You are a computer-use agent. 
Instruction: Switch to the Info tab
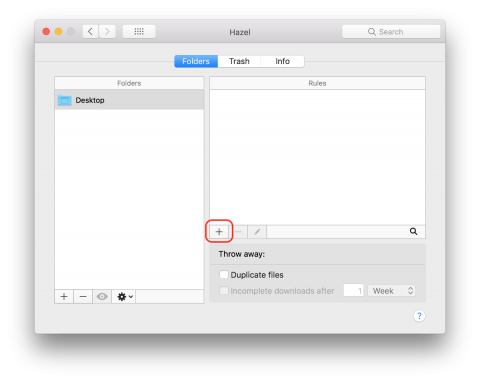(x=282, y=61)
